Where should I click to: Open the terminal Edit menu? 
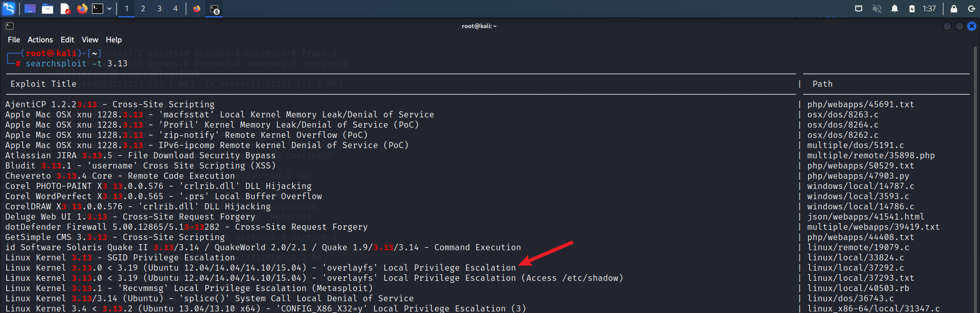(x=67, y=40)
